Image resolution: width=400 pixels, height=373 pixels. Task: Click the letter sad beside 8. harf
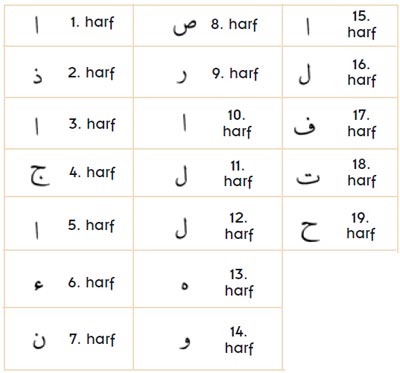point(185,27)
